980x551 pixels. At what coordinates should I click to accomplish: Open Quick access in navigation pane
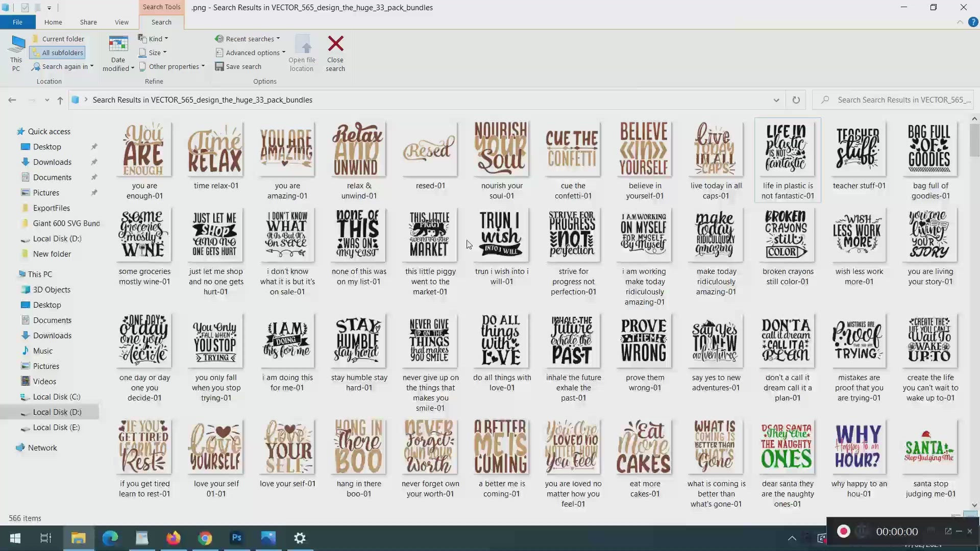(49, 131)
